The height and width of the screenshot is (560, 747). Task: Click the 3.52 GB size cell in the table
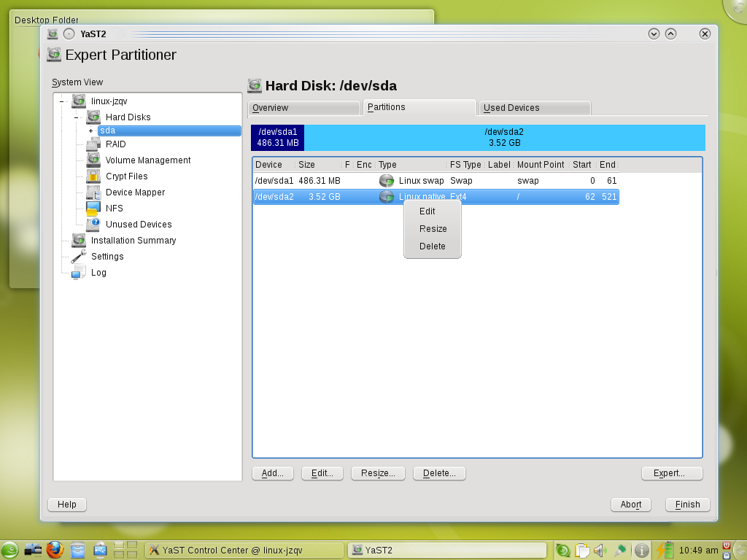[325, 197]
